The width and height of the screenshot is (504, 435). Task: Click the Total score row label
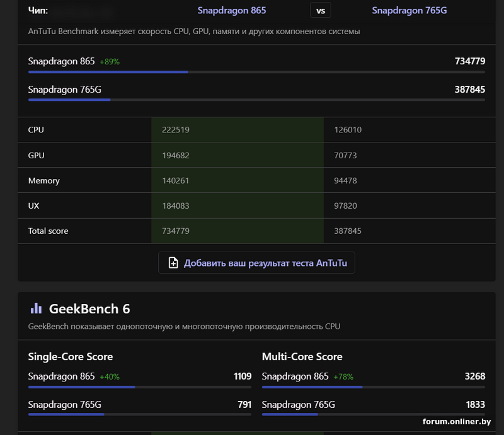pos(48,231)
